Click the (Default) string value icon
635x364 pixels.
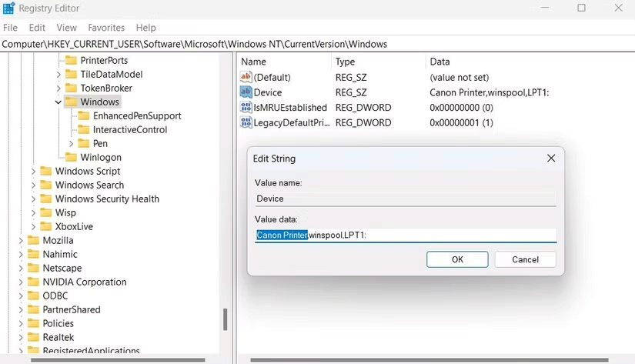point(246,78)
